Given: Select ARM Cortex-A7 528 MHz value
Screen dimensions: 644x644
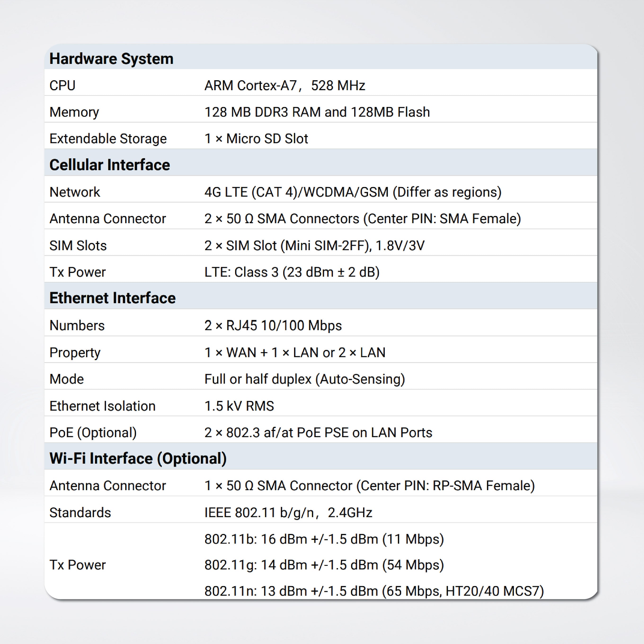Looking at the screenshot, I should pos(284,86).
